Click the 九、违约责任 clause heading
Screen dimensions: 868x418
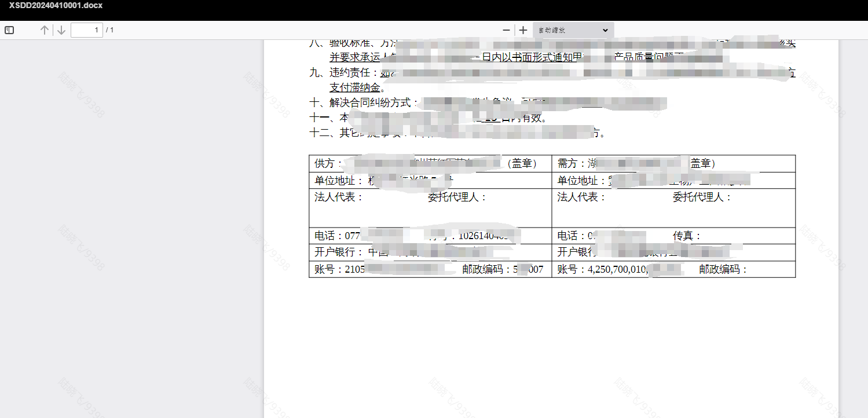point(343,72)
